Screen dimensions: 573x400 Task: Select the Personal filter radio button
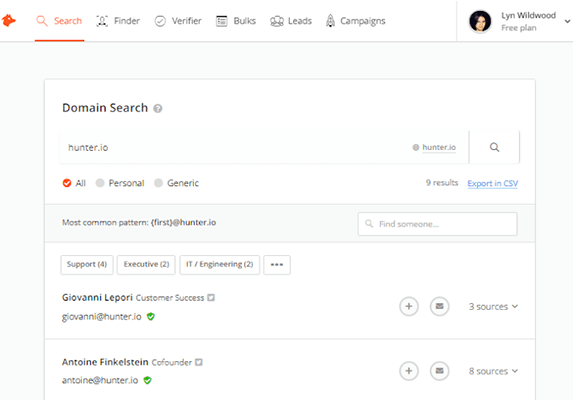tap(100, 183)
